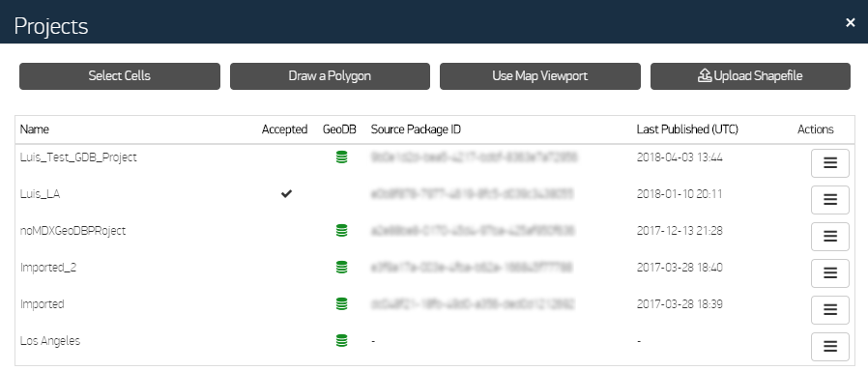
Task: Choose Draw a Polygon option
Action: click(330, 76)
